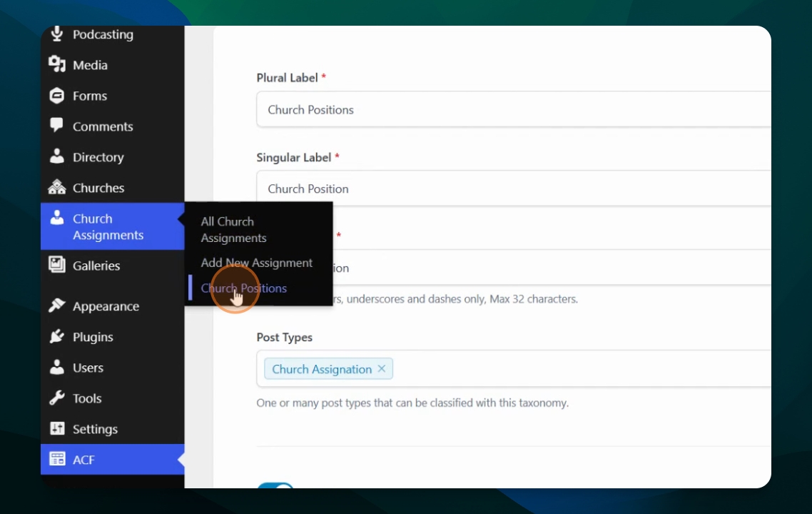Click the Galleries image icon
Viewport: 812px width, 514px height.
click(57, 264)
